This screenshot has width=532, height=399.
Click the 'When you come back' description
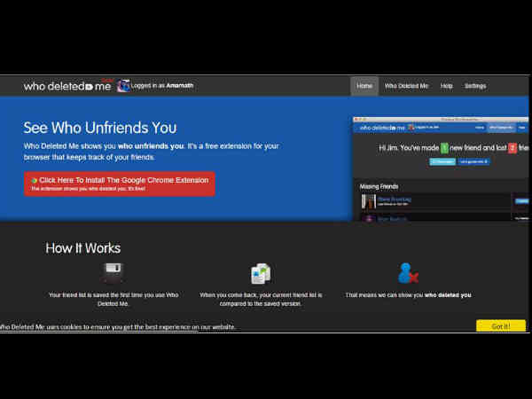[261, 300]
